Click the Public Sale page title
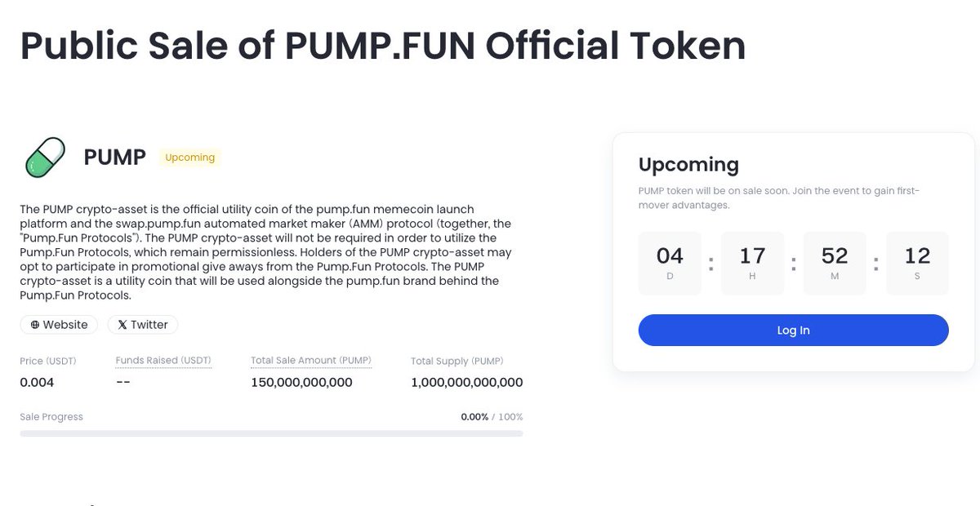 pos(382,47)
